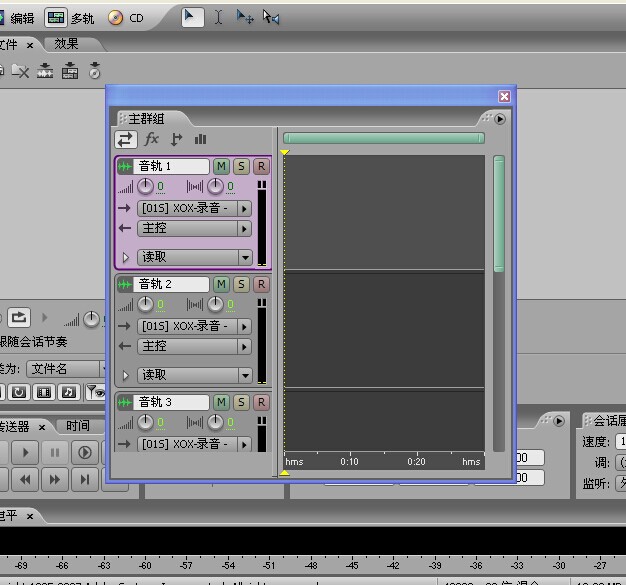The height and width of the screenshot is (585, 626).
Task: Show the Sends track controls
Action: [177, 140]
